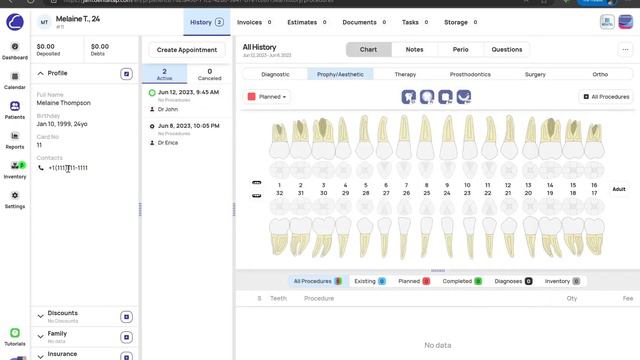Screen dimensions: 640x360
Task: Select the lower jaw arch icon
Action: (x=256, y=196)
